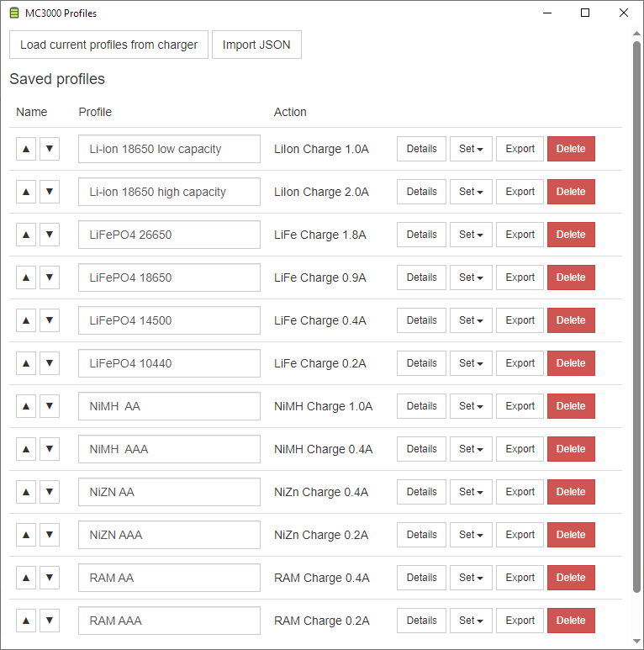Click the scrollbar up arrow

(637, 34)
